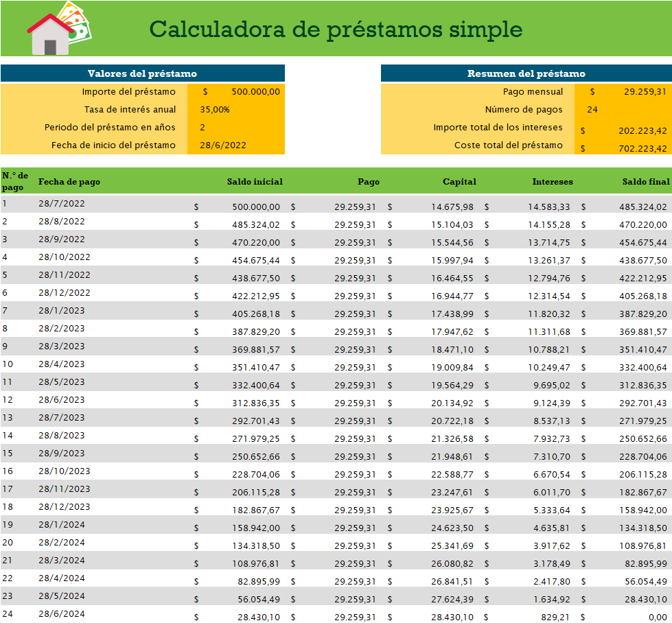Select final payment date 28/6/2024

(x=62, y=614)
